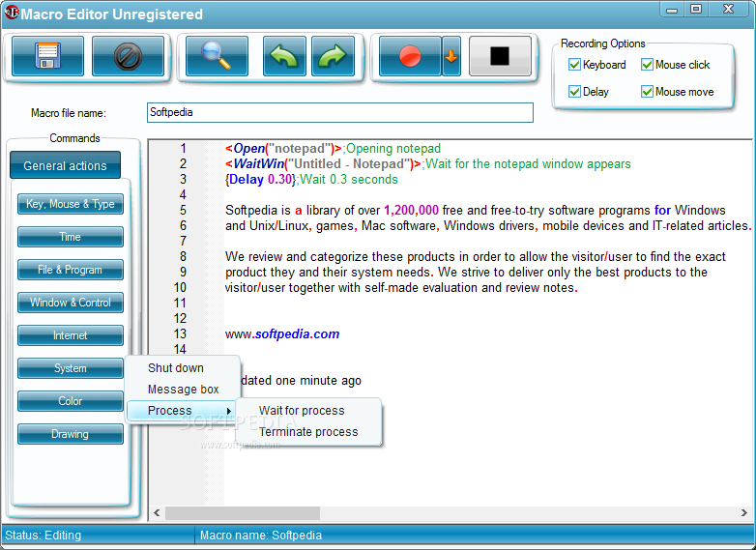
Task: Click the www.softpedia.com text on line 13
Action: 282,333
